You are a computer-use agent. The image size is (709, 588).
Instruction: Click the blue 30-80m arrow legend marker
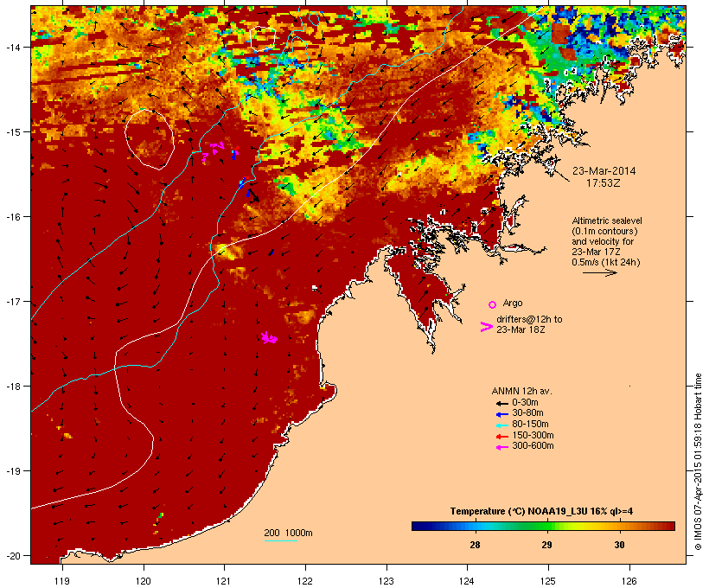tap(501, 414)
